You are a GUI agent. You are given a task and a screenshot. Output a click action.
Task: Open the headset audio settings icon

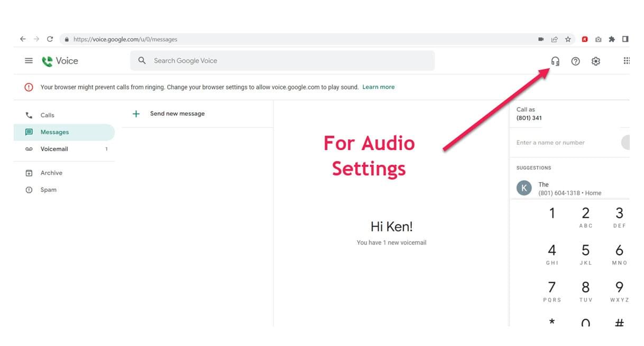[x=555, y=61]
